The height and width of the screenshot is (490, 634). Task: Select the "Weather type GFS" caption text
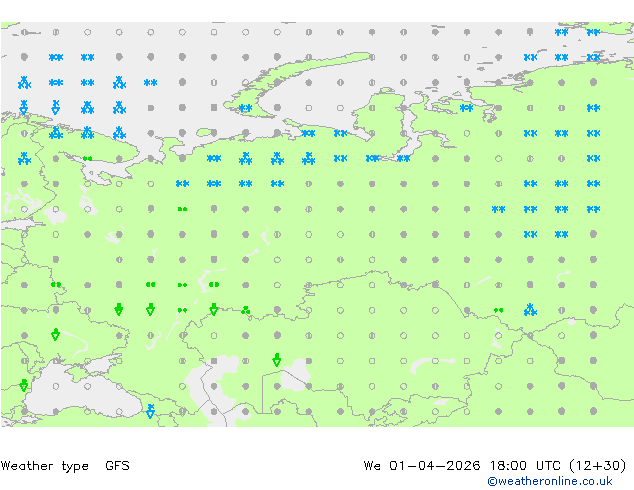(x=65, y=466)
